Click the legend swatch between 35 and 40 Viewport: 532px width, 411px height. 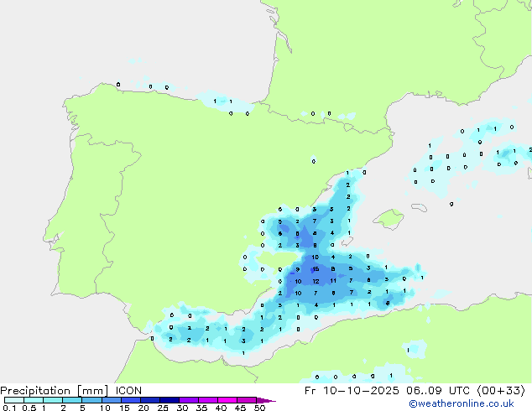coord(208,400)
